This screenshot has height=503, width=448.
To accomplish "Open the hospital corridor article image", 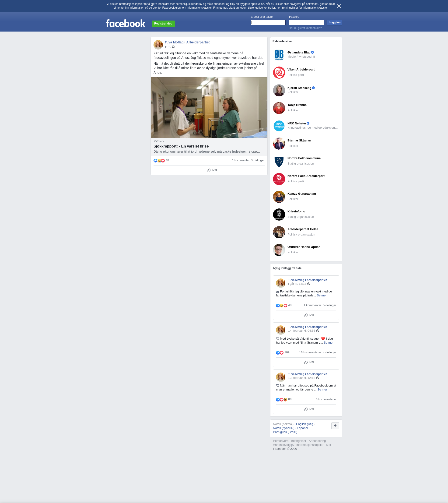I will pos(209,108).
